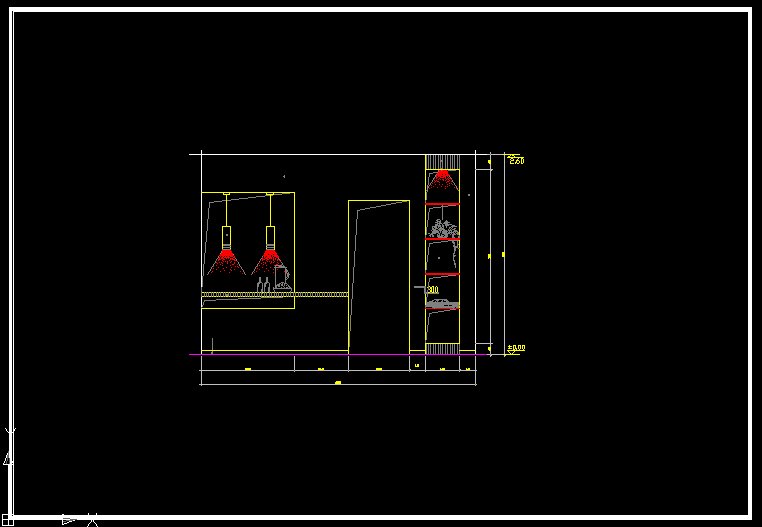Select the magenta floor line
The image size is (762, 527).
(x=300, y=354)
